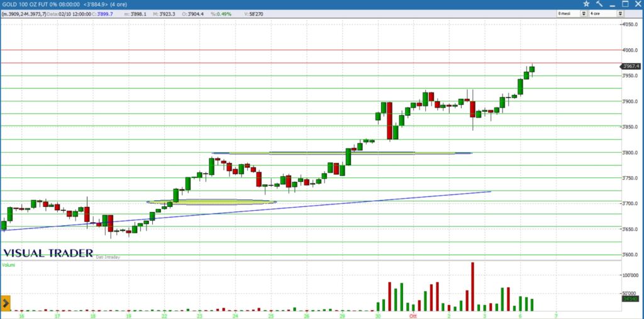Open the hammer tools icon
The height and width of the screenshot is (319, 644).
point(599,4)
